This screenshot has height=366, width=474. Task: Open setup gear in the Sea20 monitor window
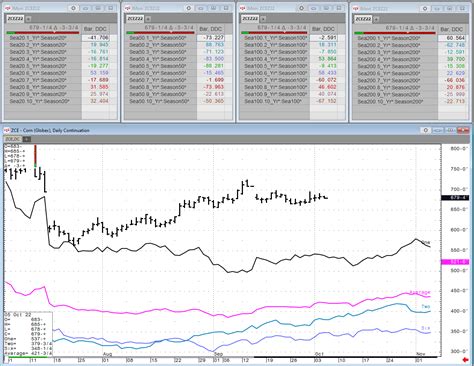[73, 8]
